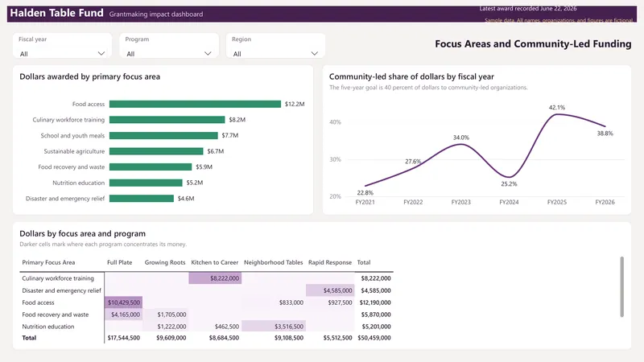644x362 pixels.
Task: Sort by Kitchen to Career column header
Action: click(214, 262)
